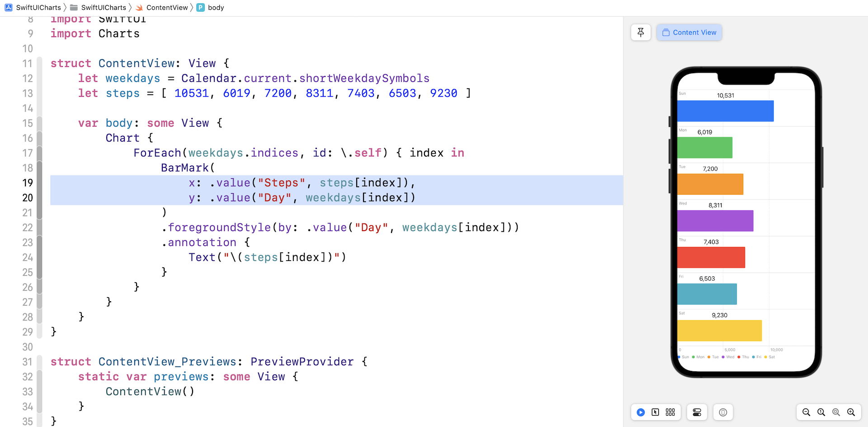This screenshot has height=427, width=868.
Task: Open ContentView file breadcrumb menu
Action: pos(162,7)
